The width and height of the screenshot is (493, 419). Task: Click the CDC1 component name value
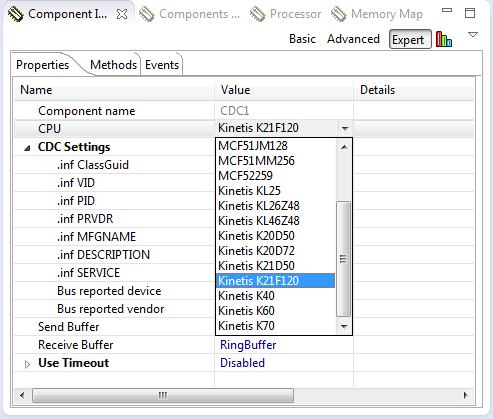click(235, 111)
